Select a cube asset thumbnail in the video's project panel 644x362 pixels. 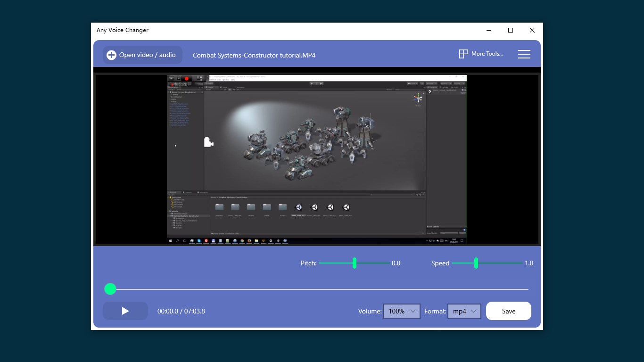point(298,206)
